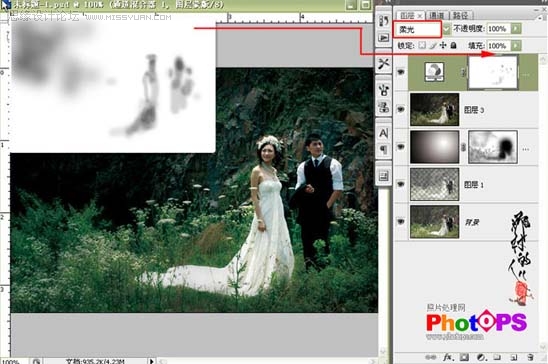548x364 pixels.
Task: Select the 背景 layer thumbnail
Action: click(434, 221)
